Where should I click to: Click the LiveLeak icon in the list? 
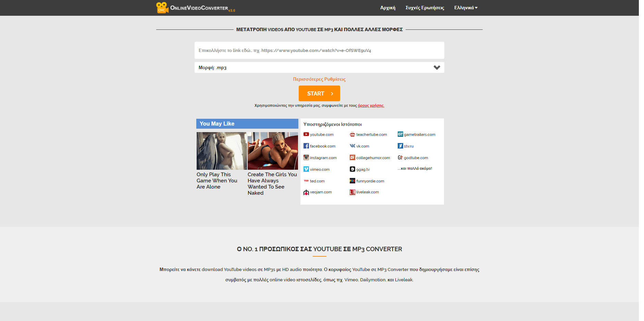352,192
